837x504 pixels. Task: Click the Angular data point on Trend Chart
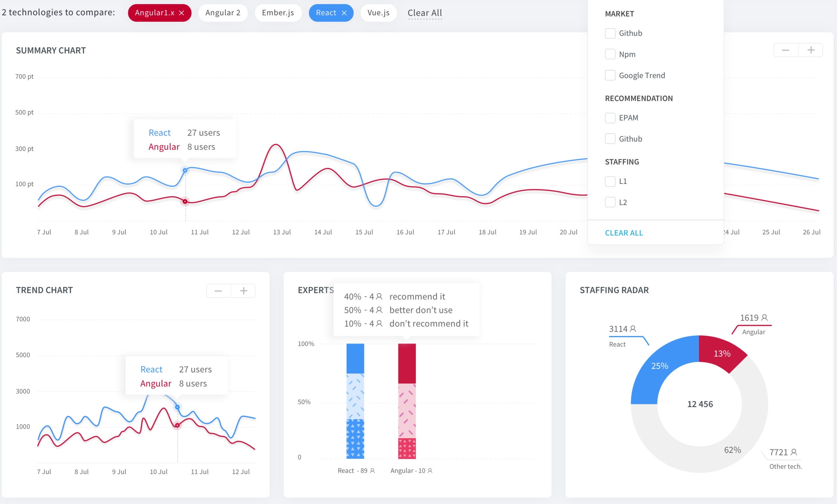[x=177, y=425]
